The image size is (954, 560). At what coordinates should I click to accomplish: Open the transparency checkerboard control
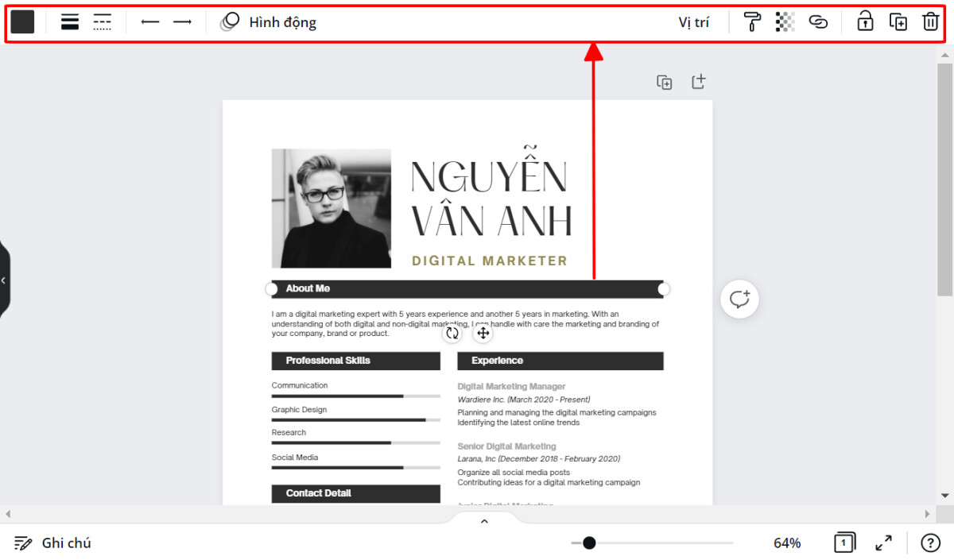[x=785, y=22]
